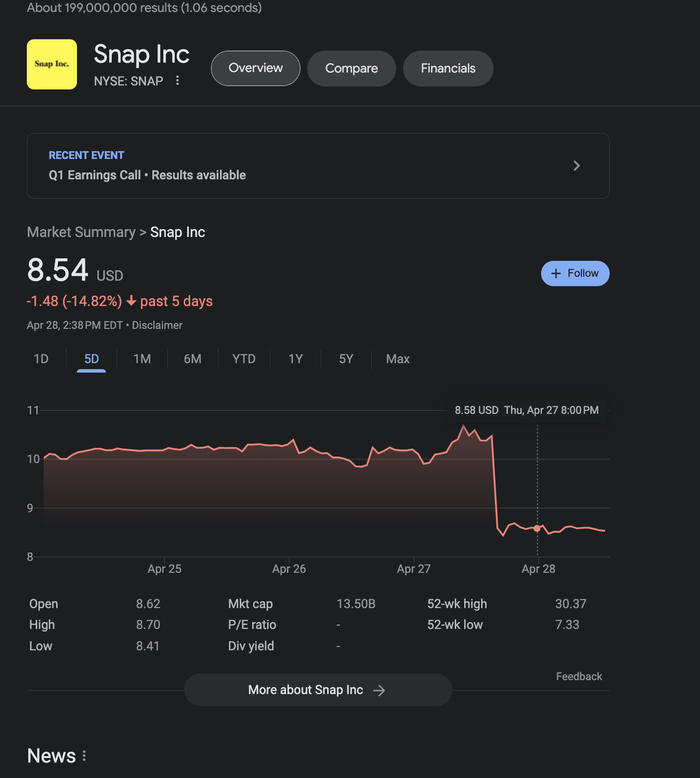Click the yellow Snap Inc. logo

pos(52,64)
